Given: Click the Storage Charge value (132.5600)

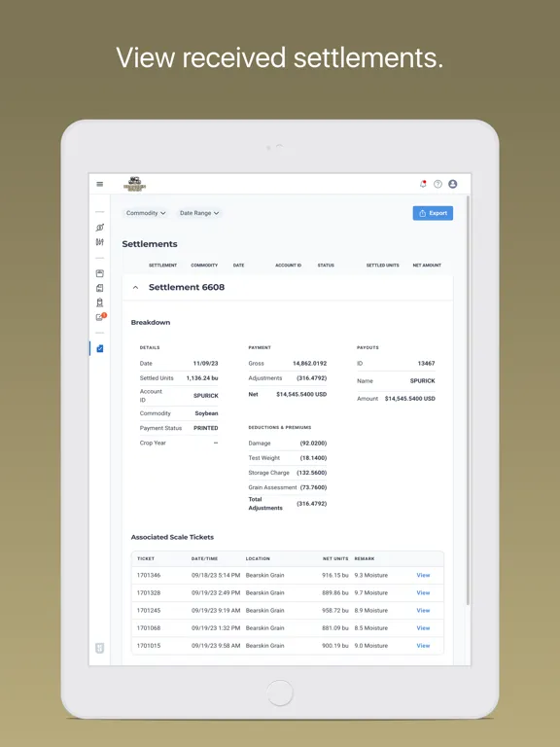Looking at the screenshot, I should (x=312, y=473).
